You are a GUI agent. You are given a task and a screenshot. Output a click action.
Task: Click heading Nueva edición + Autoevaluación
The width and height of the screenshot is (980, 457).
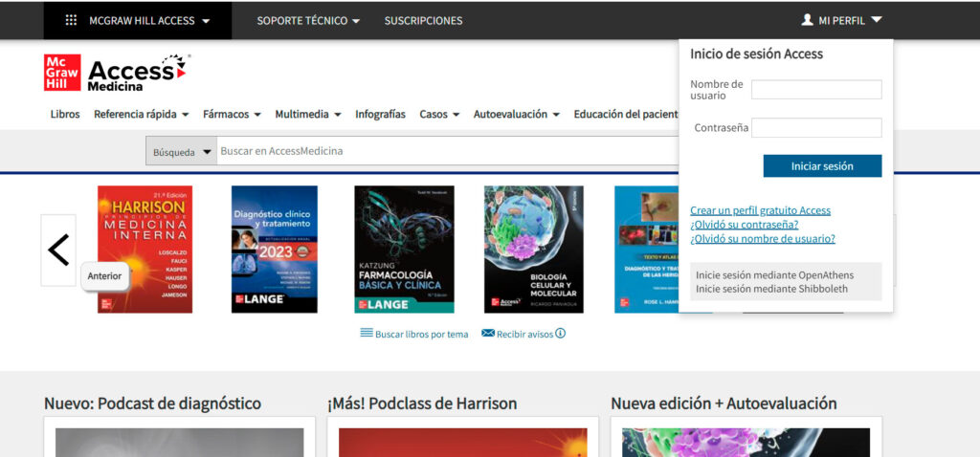pos(724,403)
